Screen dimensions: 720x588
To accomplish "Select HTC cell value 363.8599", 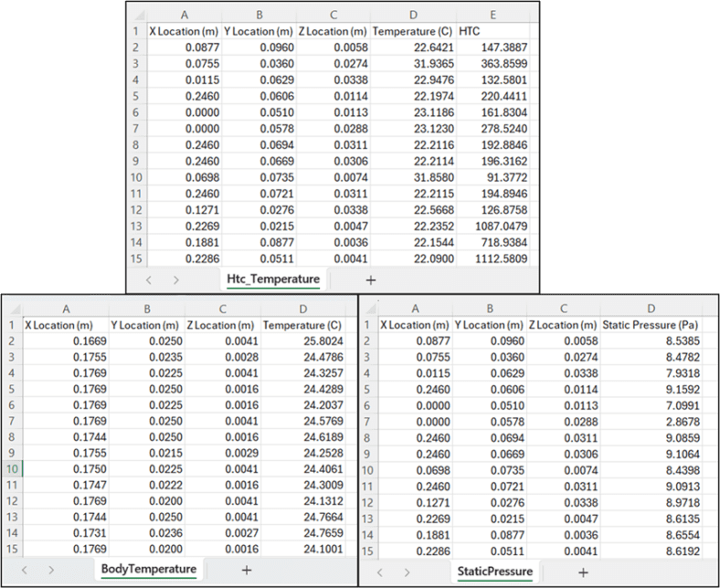I will pyautogui.click(x=492, y=63).
